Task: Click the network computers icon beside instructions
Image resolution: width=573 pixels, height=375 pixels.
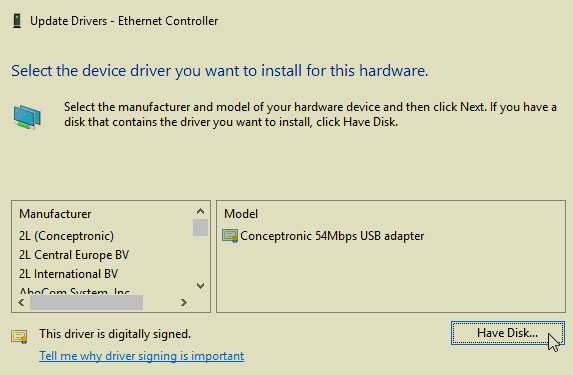Action: (27, 117)
